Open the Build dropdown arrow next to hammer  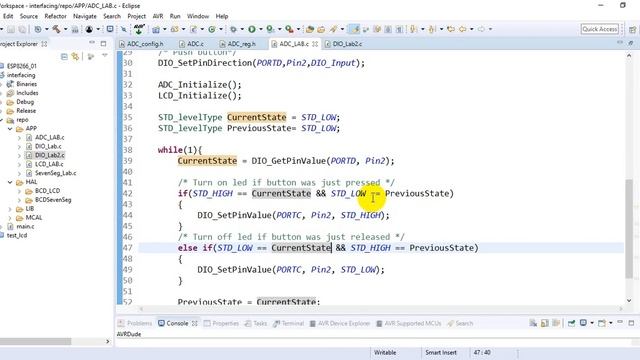click(65, 29)
